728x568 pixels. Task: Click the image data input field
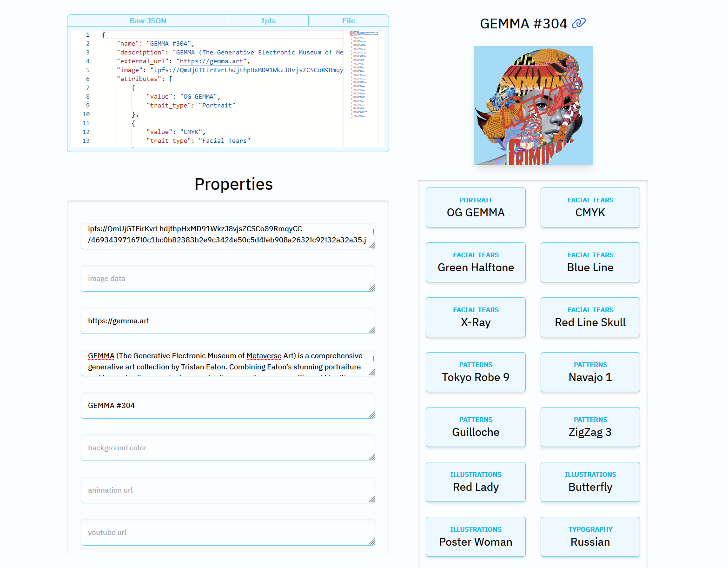pos(227,278)
